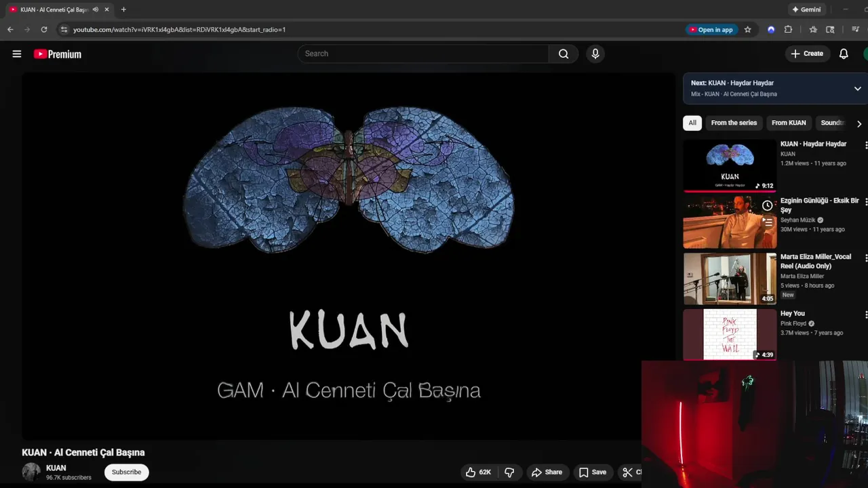Click the Open in app button
The image size is (868, 488).
click(711, 30)
